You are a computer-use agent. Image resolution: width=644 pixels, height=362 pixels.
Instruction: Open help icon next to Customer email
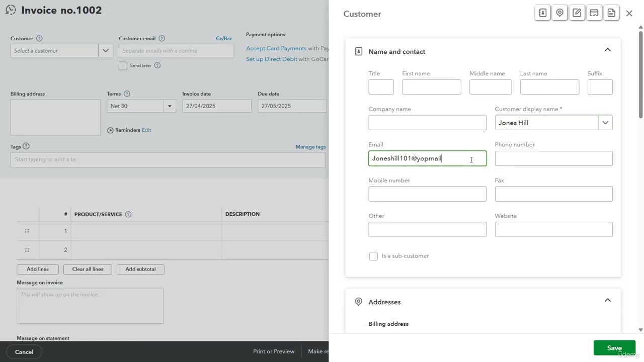click(x=162, y=38)
